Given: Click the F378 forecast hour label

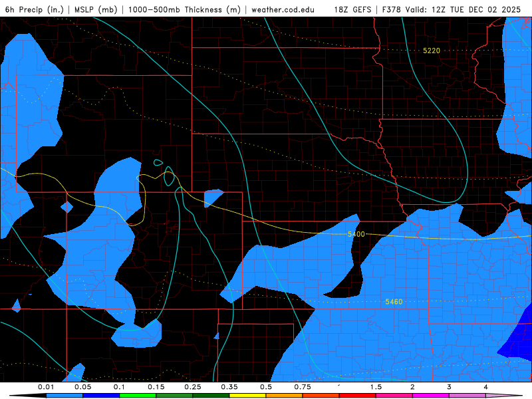Looking at the screenshot, I should coord(391,9).
